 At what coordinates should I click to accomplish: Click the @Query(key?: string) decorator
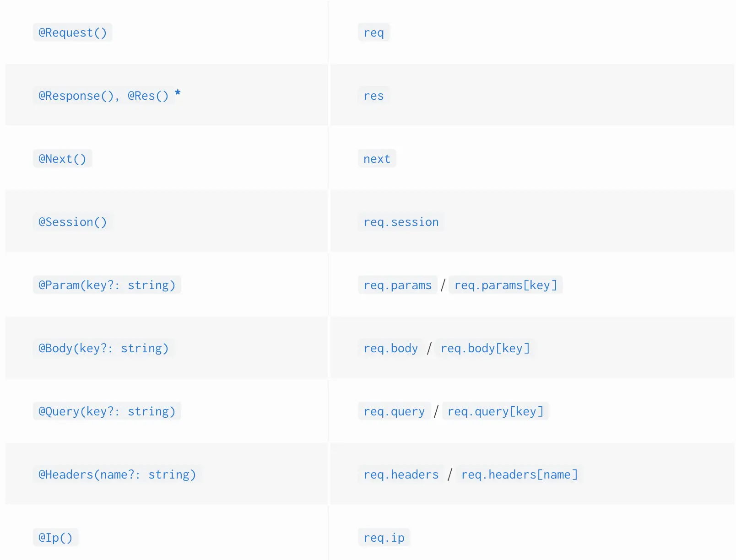(107, 411)
